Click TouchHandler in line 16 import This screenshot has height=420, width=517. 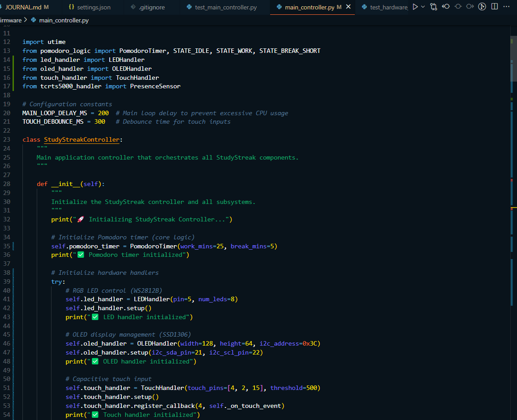click(x=137, y=78)
